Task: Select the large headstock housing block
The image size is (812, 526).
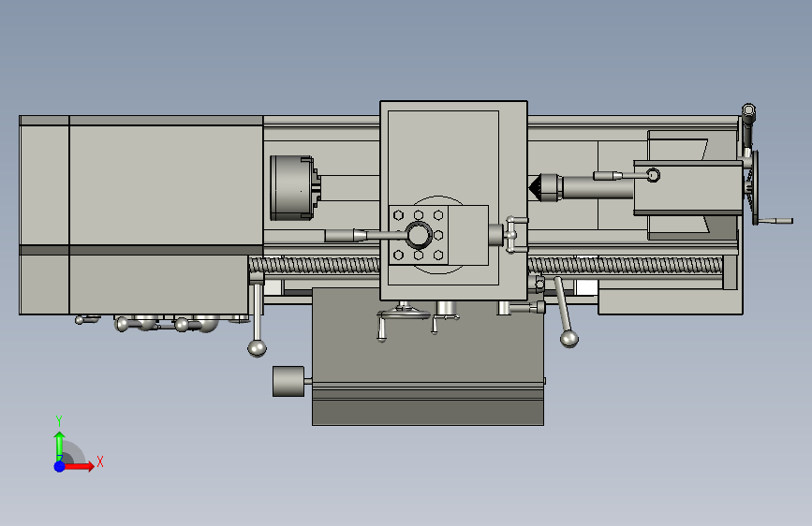Action: point(166,184)
